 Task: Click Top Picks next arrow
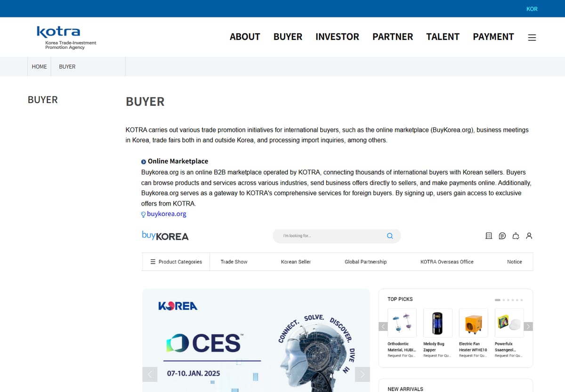(528, 327)
